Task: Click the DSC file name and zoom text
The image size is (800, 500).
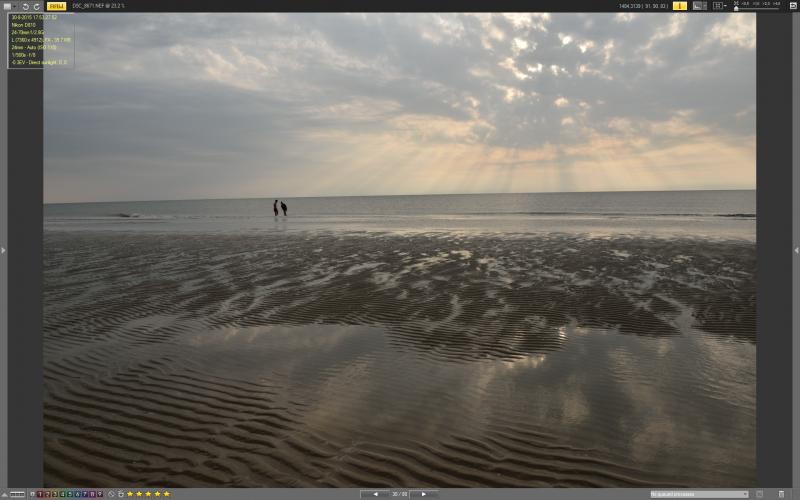Action: point(98,6)
